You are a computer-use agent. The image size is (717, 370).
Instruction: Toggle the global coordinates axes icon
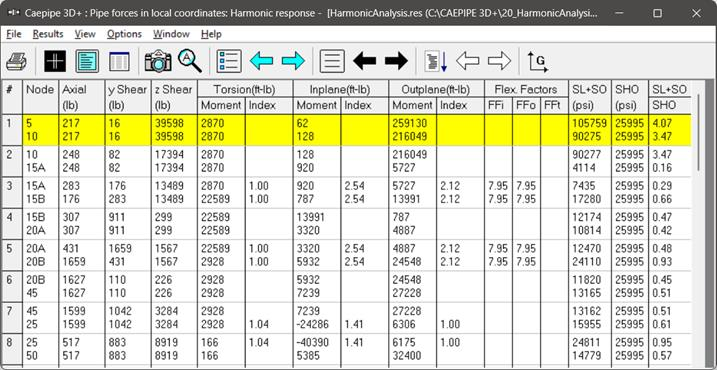[538, 61]
